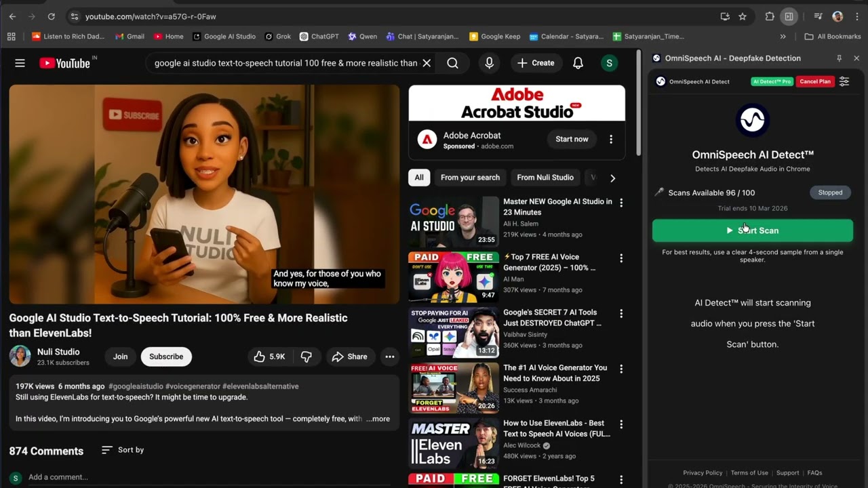Go back with browser back arrow

[x=12, y=16]
